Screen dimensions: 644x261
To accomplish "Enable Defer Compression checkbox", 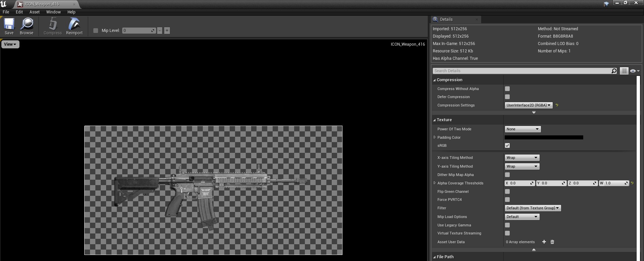I will (x=507, y=97).
